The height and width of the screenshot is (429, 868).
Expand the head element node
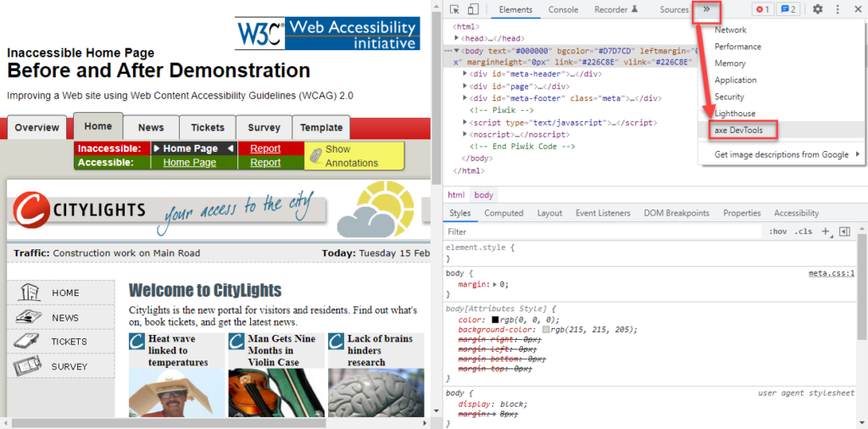[457, 38]
